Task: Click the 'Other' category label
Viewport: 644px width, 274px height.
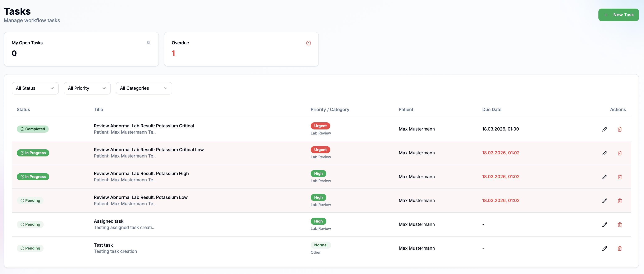Action: coord(316,252)
